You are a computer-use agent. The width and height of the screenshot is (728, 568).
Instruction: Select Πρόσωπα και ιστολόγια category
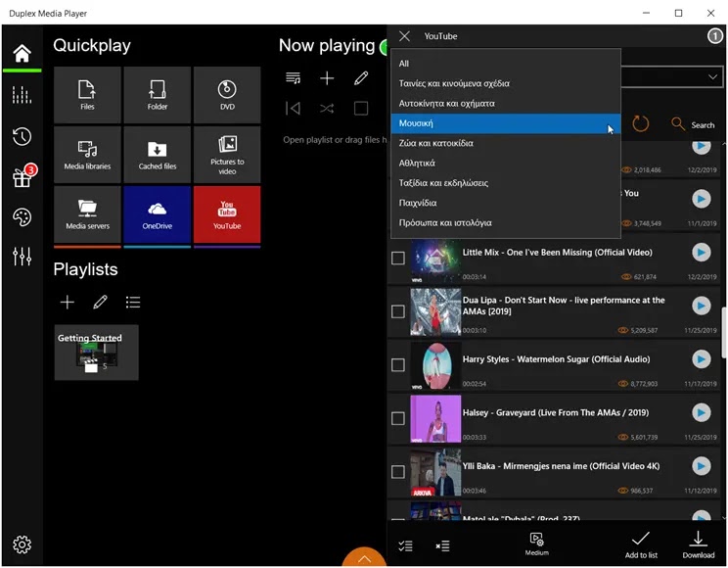pos(506,223)
